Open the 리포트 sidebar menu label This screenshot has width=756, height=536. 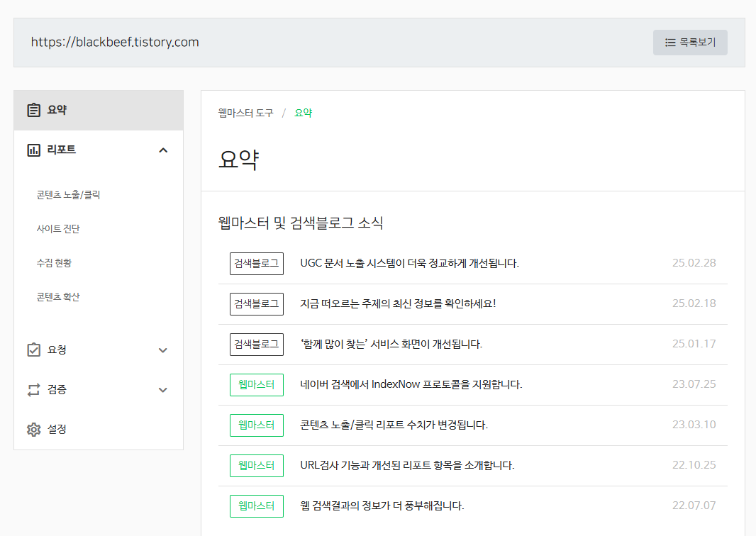pos(61,150)
